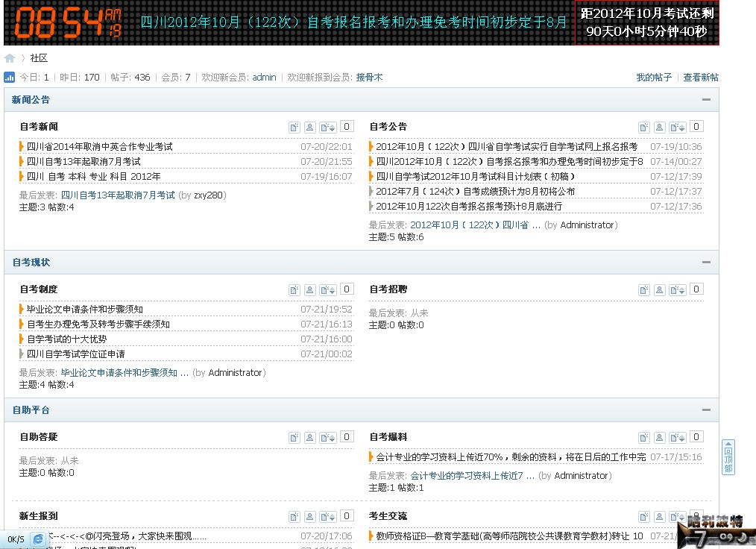Open the statistics chart icon beside 今日
This screenshot has width=756, height=549.
pyautogui.click(x=9, y=77)
